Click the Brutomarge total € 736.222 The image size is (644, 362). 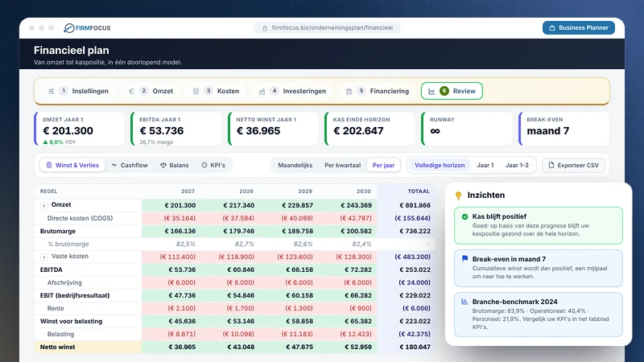click(x=415, y=231)
